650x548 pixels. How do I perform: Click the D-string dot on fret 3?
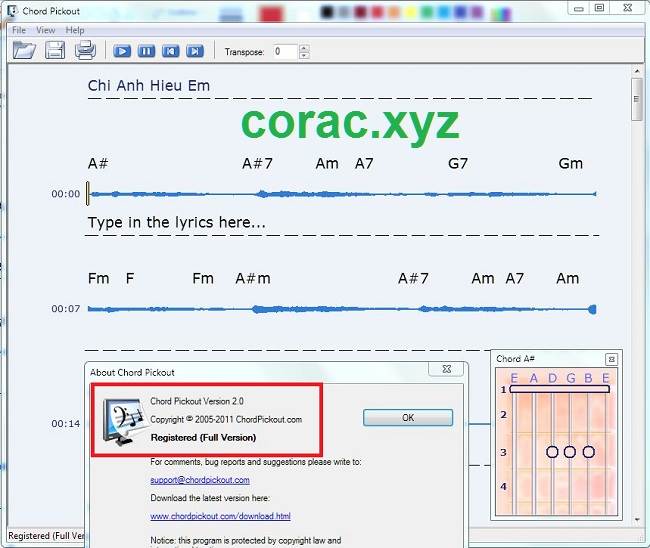pyautogui.click(x=552, y=452)
